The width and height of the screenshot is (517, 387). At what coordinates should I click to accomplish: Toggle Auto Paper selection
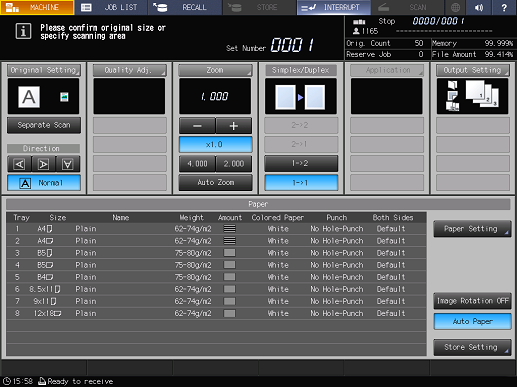click(472, 321)
